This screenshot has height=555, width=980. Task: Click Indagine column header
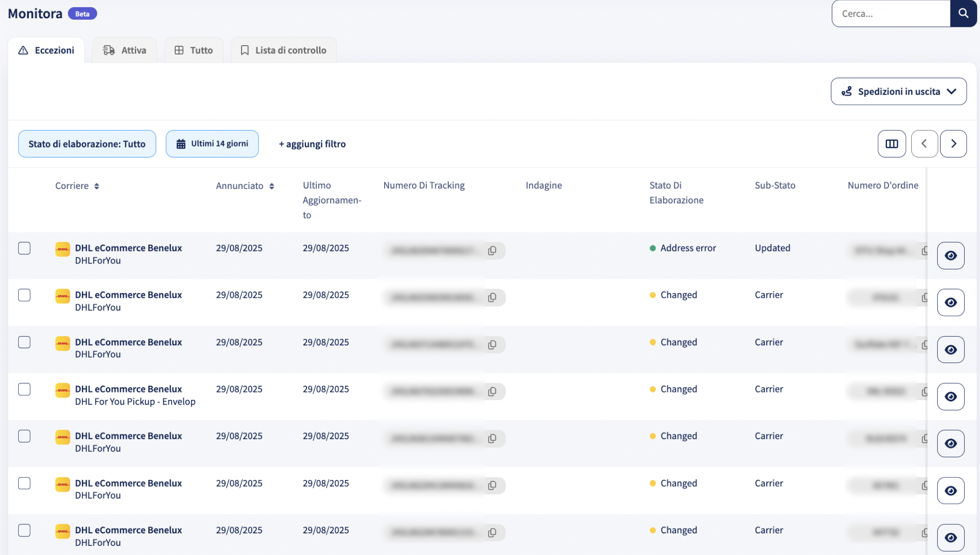[x=543, y=185]
